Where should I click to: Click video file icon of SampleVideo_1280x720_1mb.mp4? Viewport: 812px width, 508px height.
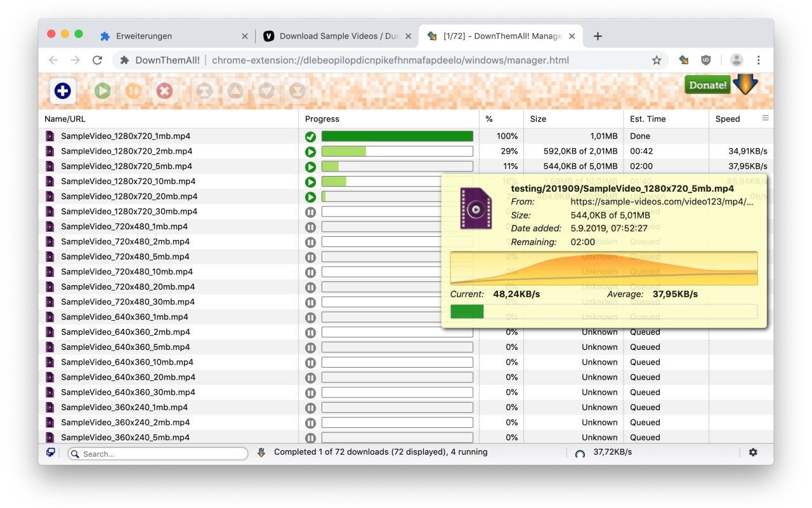[x=50, y=136]
